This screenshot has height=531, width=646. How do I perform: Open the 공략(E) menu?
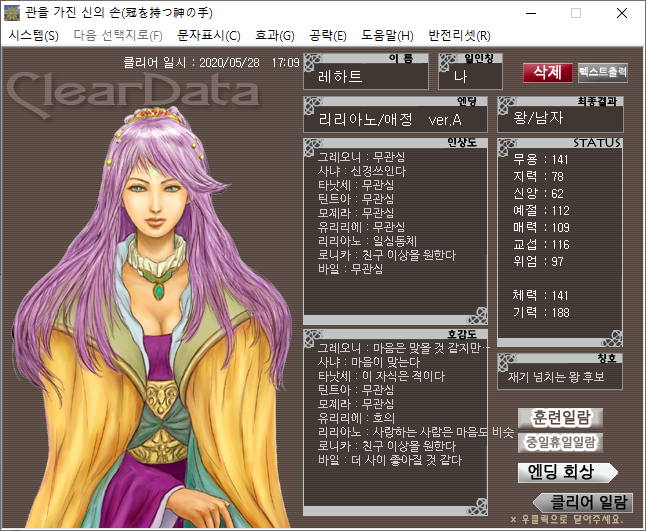(x=328, y=35)
